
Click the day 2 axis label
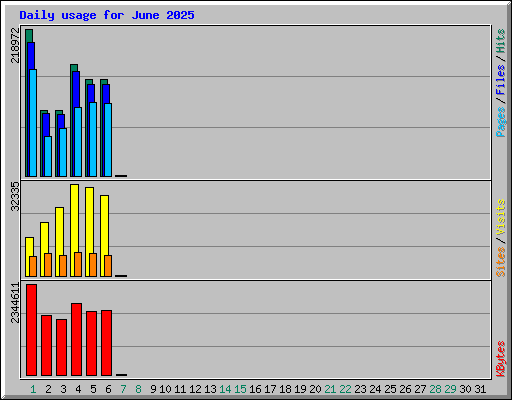tap(48, 389)
